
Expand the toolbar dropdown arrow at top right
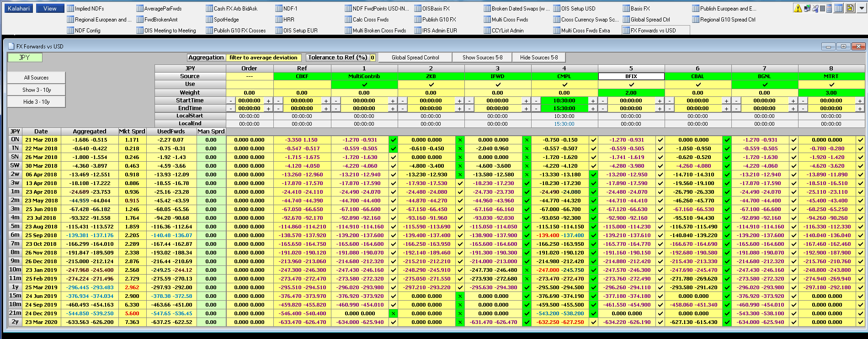[861, 8]
